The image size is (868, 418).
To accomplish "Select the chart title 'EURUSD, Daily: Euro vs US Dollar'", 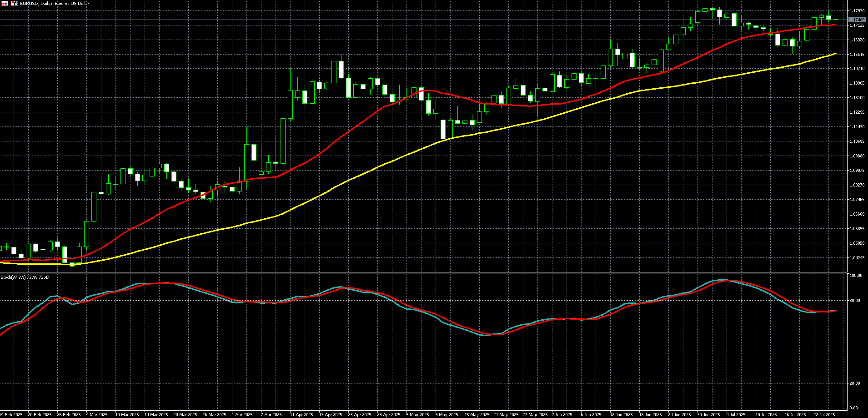I will (x=55, y=4).
